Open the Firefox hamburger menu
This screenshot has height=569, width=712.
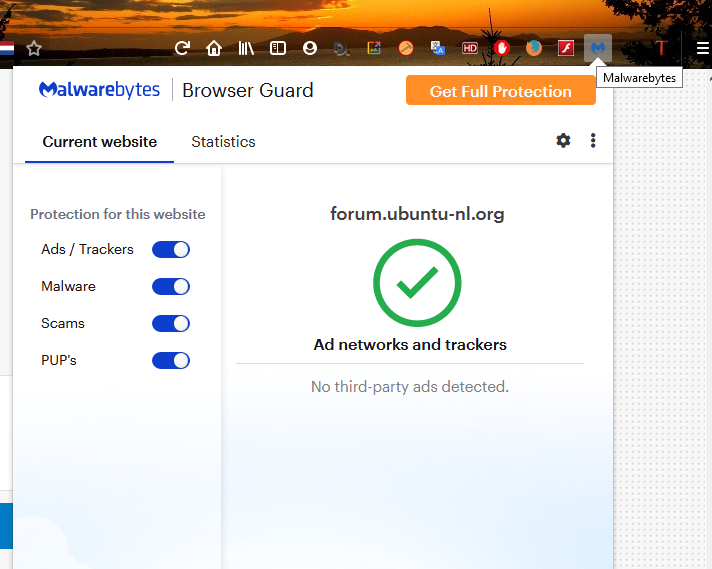pos(702,48)
